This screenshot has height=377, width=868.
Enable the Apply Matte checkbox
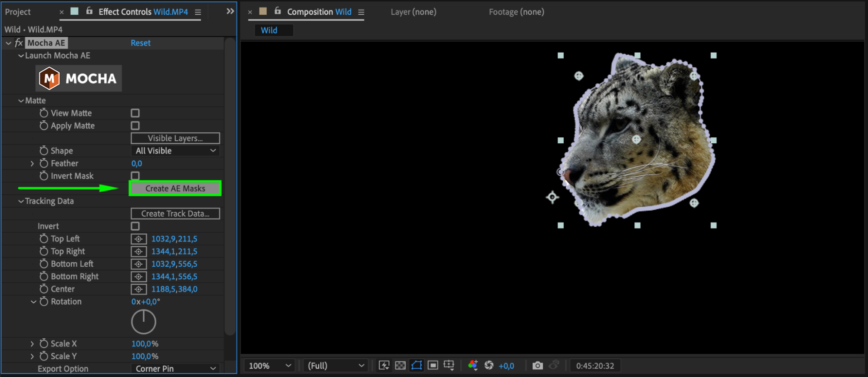[x=135, y=126]
